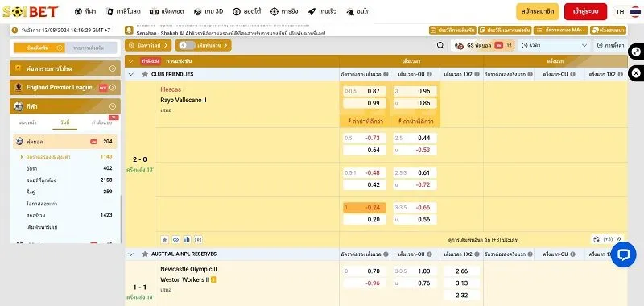Click info icon beside full-time 1X2 header
Screen dimensions: 644x306
[x=477, y=74]
